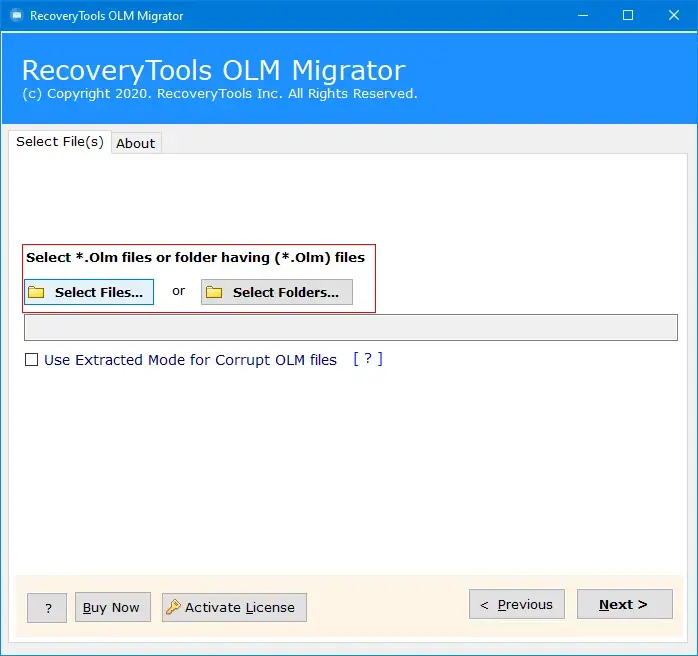This screenshot has width=698, height=656.
Task: Enable Use Extracted Mode for Corrupt OLM files
Action: tap(32, 360)
